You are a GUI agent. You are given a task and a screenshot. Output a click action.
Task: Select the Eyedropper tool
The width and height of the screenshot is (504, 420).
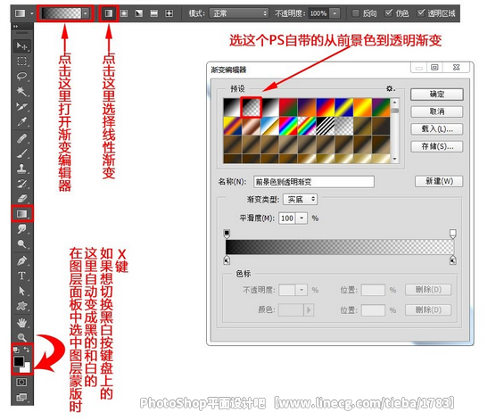(x=22, y=121)
